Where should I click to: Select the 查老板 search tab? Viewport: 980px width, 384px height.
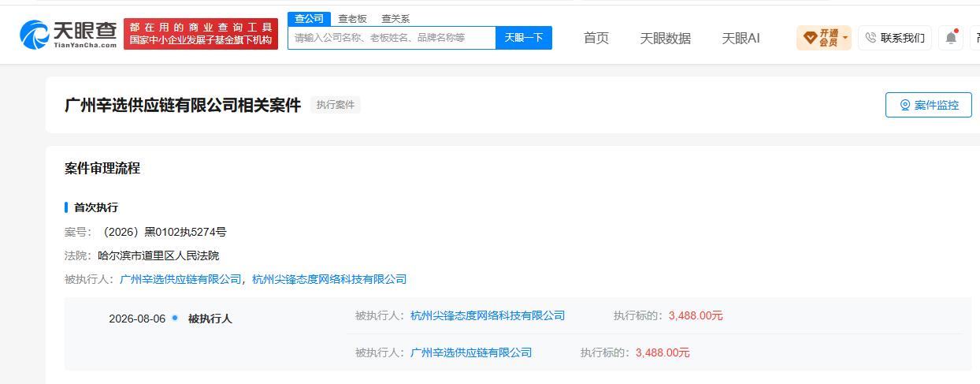(x=352, y=19)
